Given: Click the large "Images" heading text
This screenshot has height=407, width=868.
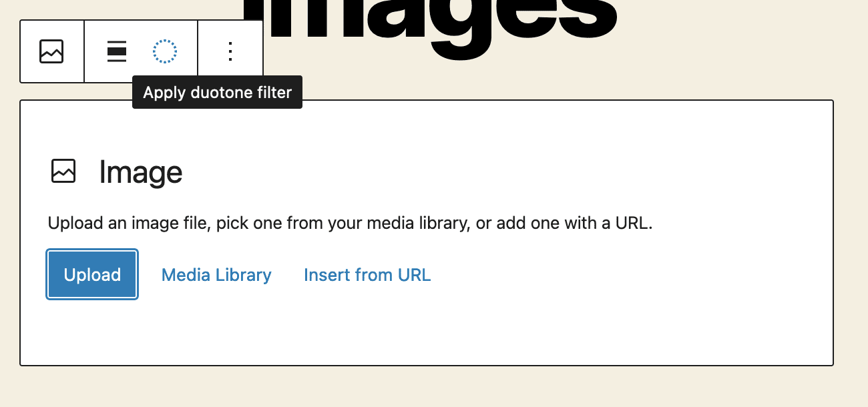Looking at the screenshot, I should click(427, 20).
